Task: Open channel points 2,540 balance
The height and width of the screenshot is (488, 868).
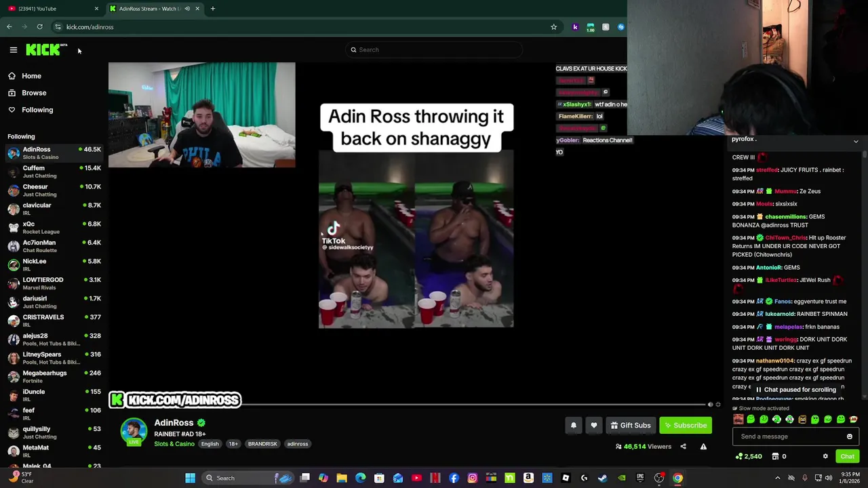Action: [x=749, y=456]
